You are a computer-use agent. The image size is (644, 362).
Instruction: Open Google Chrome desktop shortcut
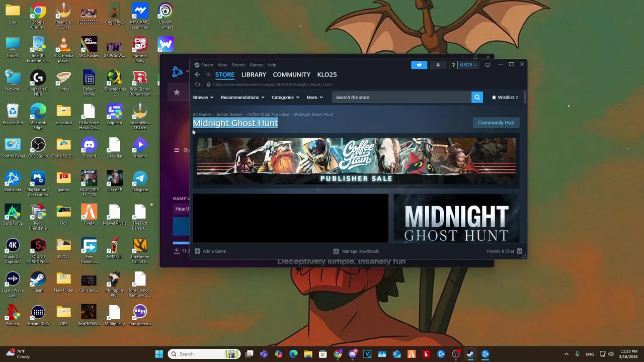(38, 16)
